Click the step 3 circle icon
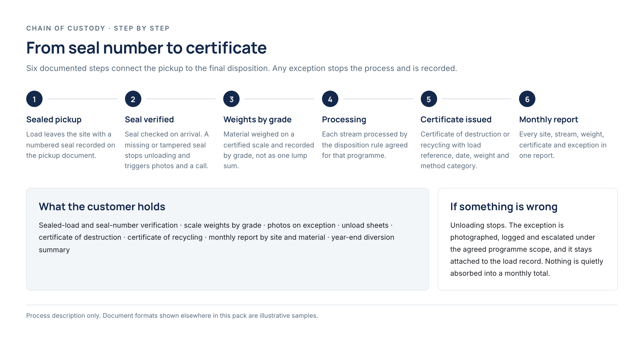The height and width of the screenshot is (344, 644). (x=231, y=99)
